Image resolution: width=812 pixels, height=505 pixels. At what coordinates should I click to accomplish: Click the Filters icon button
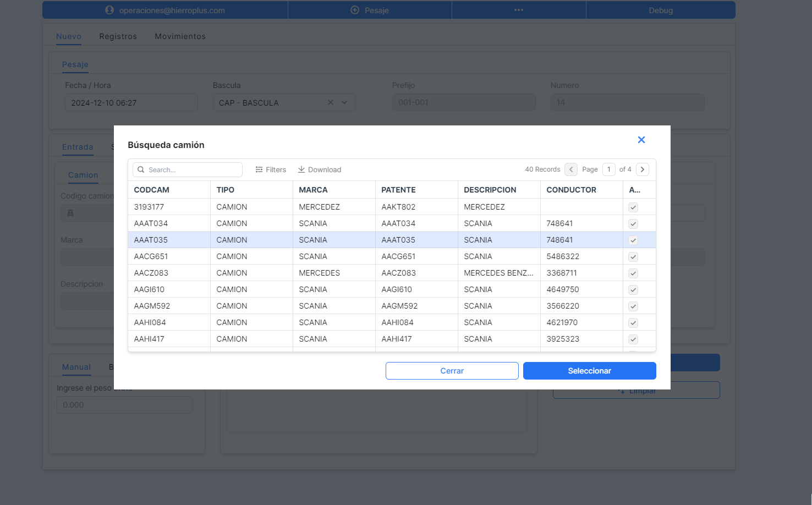point(259,169)
